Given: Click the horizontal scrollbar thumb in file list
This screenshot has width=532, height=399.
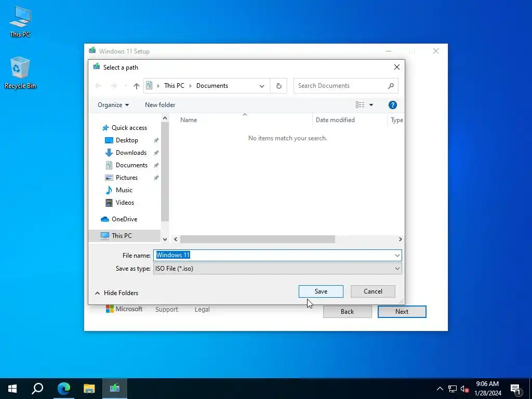Looking at the screenshot, I should 258,239.
